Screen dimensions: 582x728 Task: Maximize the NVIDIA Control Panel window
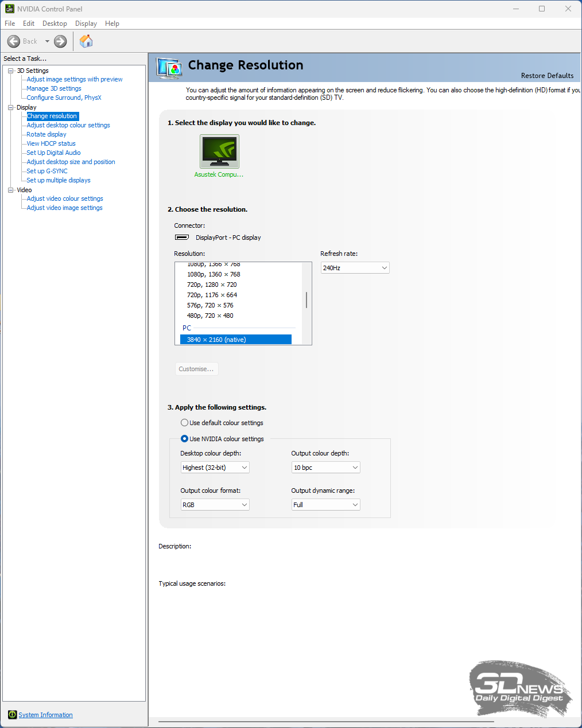pos(542,9)
